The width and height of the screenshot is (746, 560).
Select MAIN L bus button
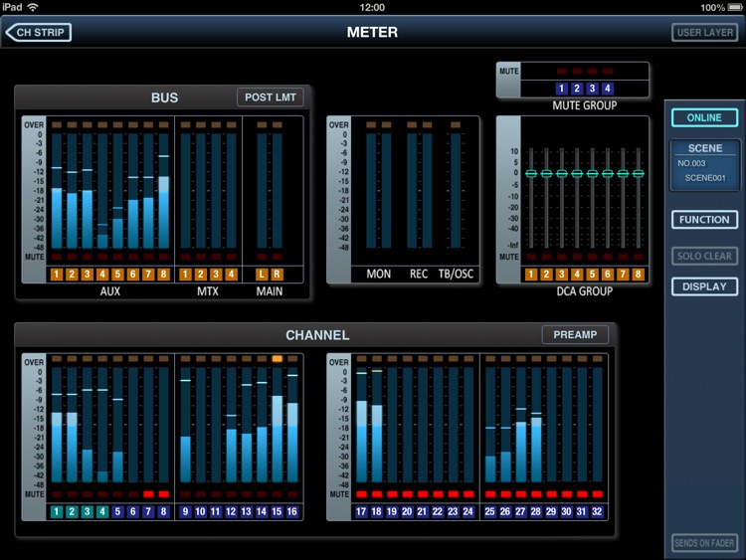[262, 275]
